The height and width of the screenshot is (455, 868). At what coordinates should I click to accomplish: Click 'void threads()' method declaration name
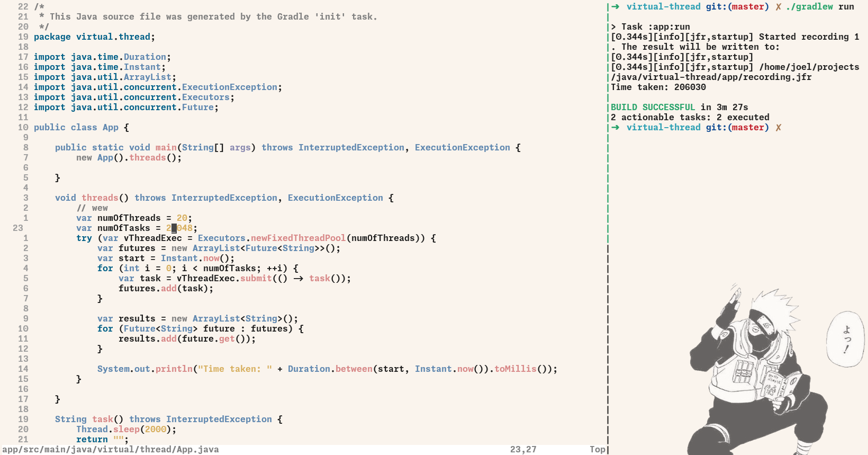point(100,198)
